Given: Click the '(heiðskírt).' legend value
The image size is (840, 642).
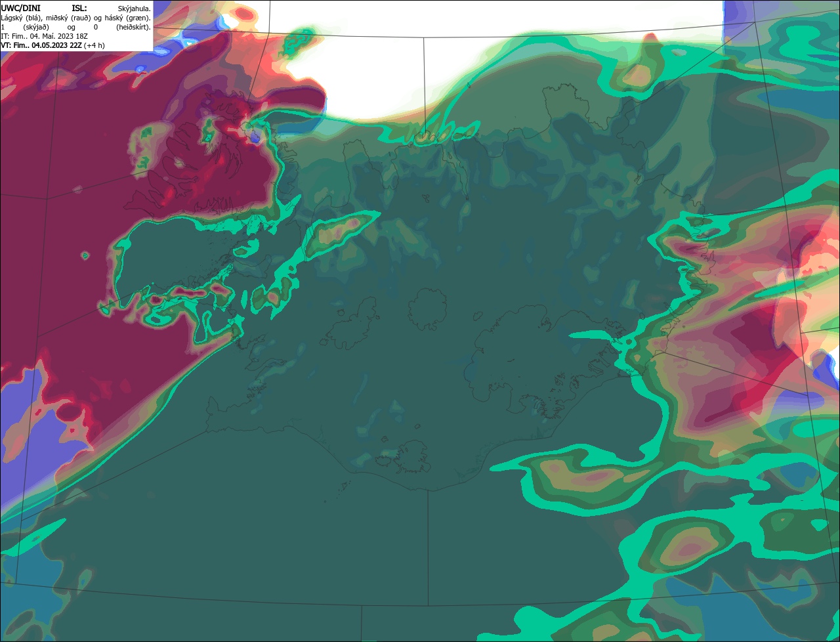Looking at the screenshot, I should coord(134,27).
